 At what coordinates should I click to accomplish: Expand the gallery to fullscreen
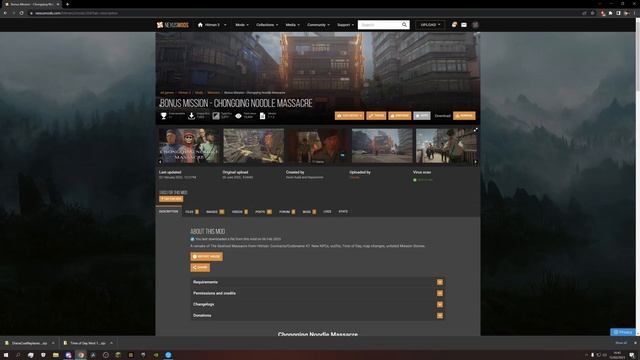click(x=476, y=130)
